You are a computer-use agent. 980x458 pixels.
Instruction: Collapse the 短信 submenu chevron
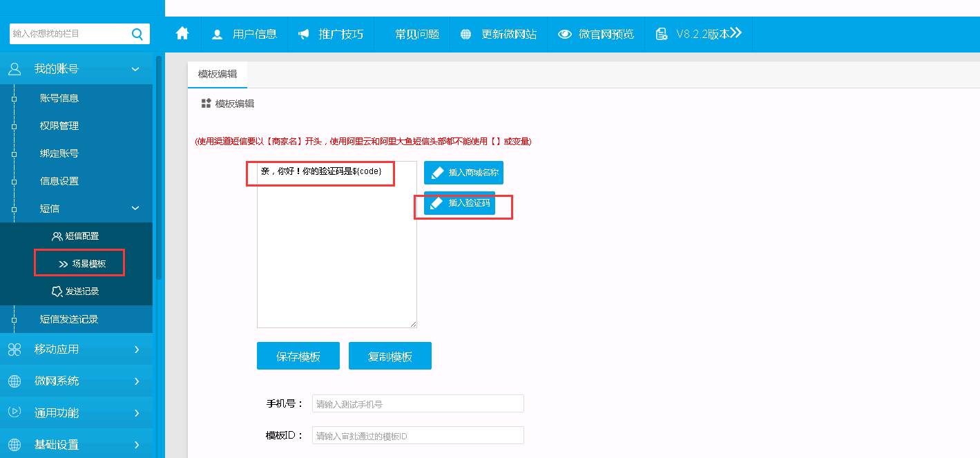pos(135,208)
